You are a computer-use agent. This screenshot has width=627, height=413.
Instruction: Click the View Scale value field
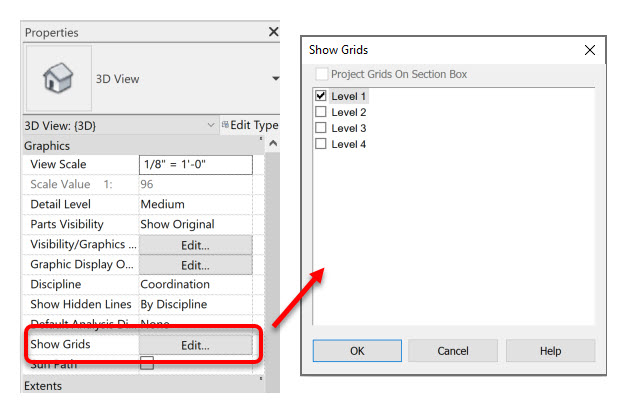tap(196, 165)
